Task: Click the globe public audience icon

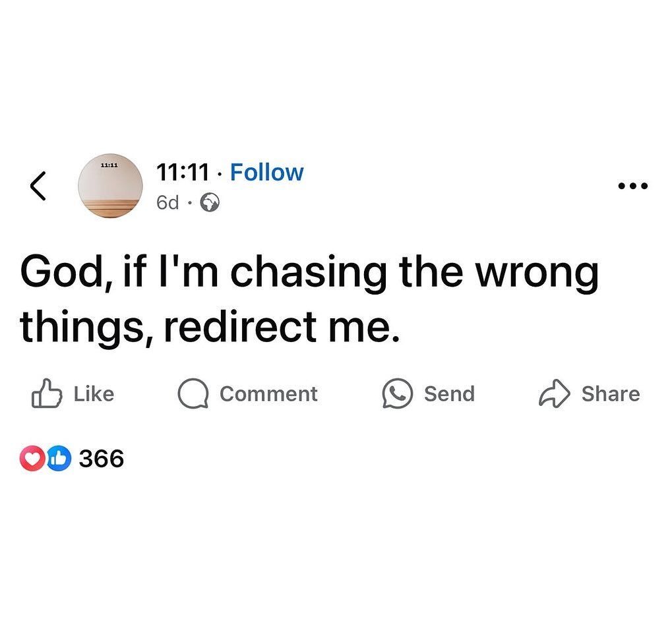Action: pyautogui.click(x=210, y=203)
